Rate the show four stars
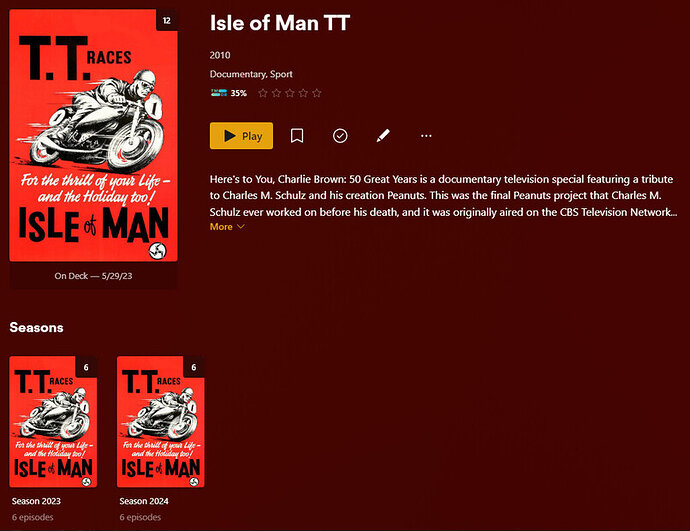The height and width of the screenshot is (531, 690). (x=303, y=93)
